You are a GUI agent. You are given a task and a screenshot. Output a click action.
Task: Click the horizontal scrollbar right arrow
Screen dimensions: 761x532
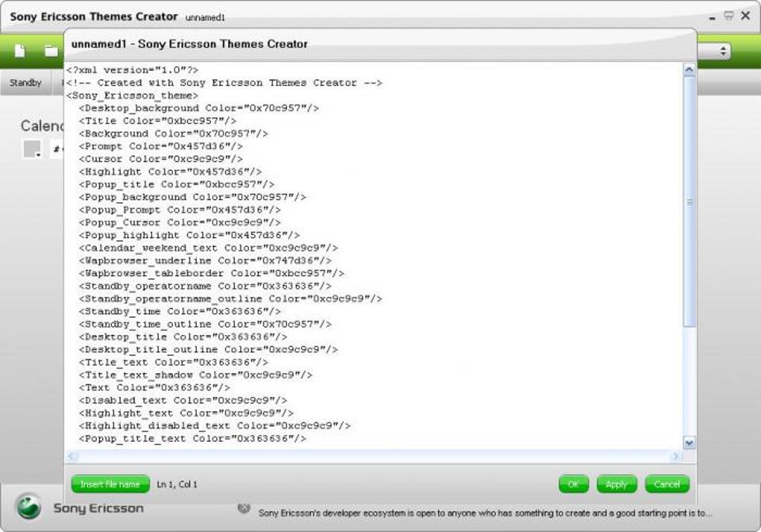[675, 456]
